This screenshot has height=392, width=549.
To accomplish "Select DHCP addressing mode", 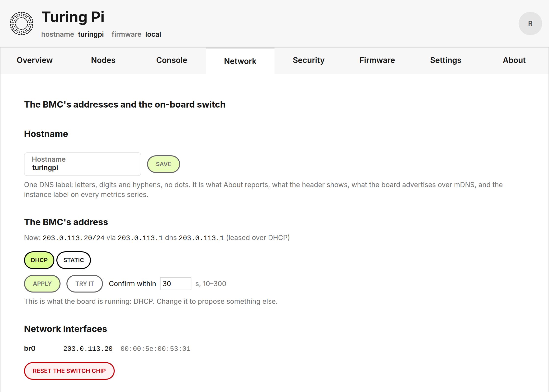I will click(x=39, y=260).
